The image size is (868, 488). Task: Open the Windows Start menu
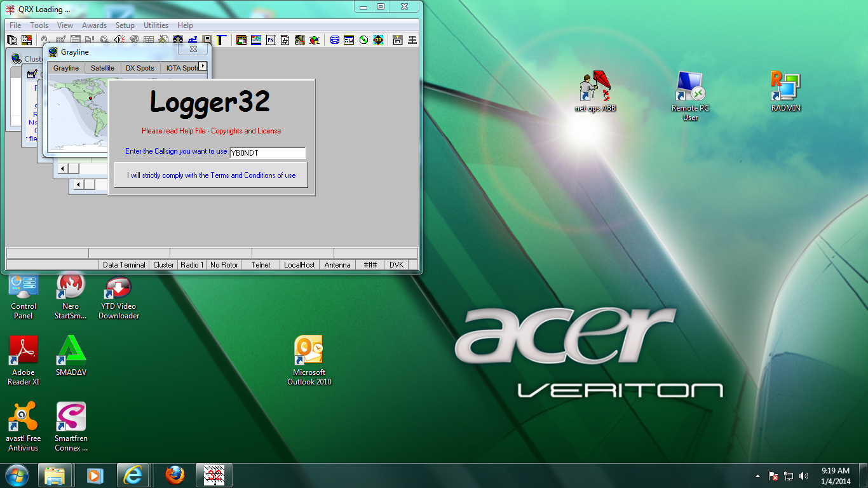tap(17, 475)
